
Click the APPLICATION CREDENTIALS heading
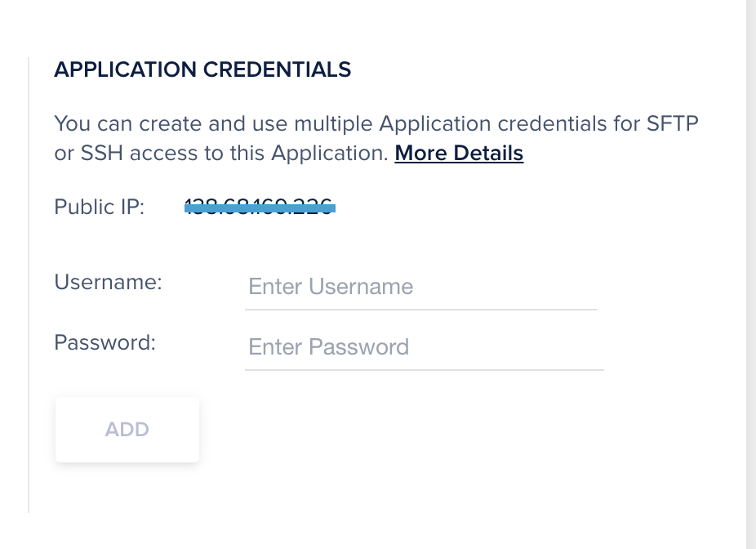coord(202,69)
